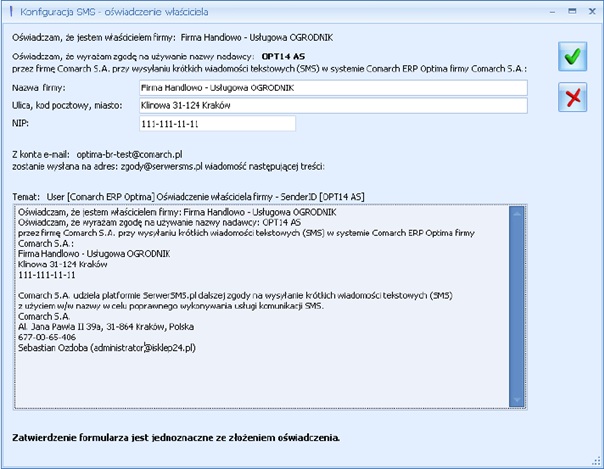Click 'Comarch S.A. udziela platformie' paragraph line
This screenshot has width=604, height=469.
235,296
